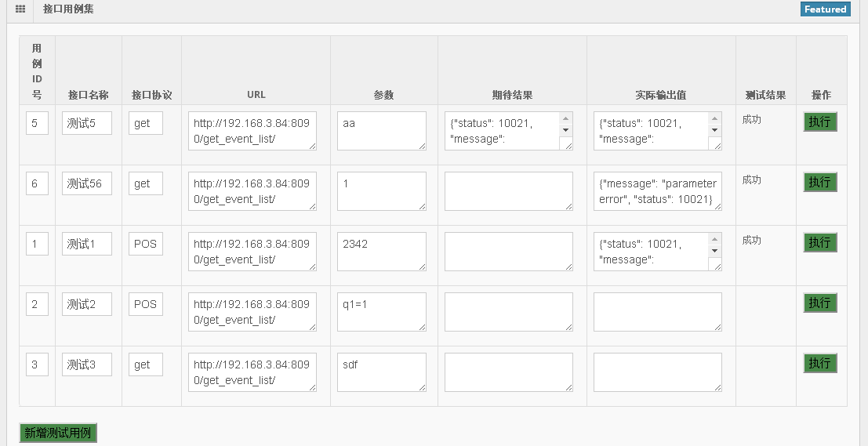
Task: Click the Featured badge
Action: 825,9
